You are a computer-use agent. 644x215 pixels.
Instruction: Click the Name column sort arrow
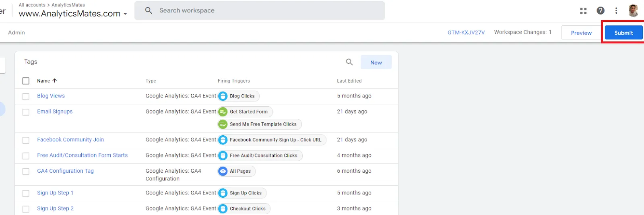pos(55,81)
